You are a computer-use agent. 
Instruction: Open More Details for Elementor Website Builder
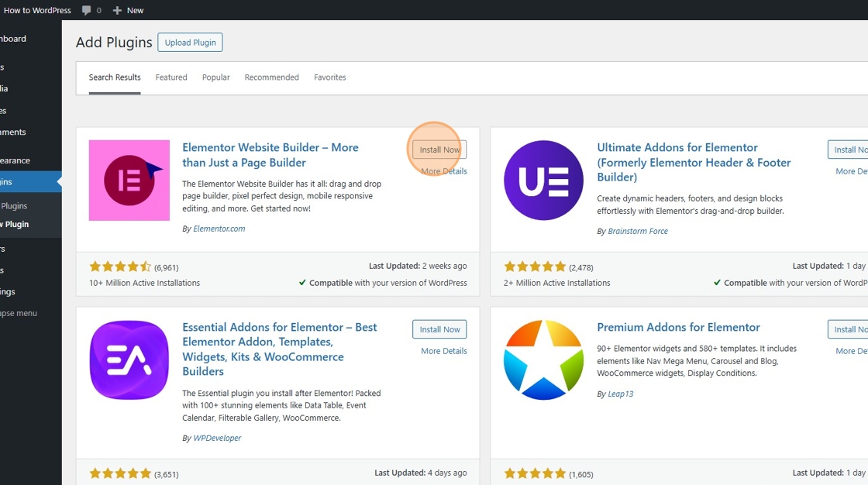pos(444,172)
